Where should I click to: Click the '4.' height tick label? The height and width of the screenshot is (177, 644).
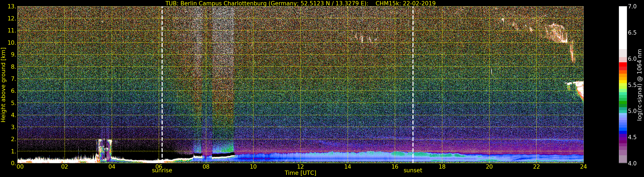(14, 115)
